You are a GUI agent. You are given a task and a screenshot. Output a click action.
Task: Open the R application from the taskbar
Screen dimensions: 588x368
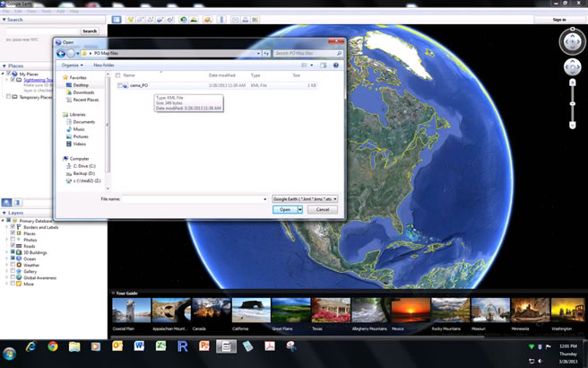tap(183, 346)
